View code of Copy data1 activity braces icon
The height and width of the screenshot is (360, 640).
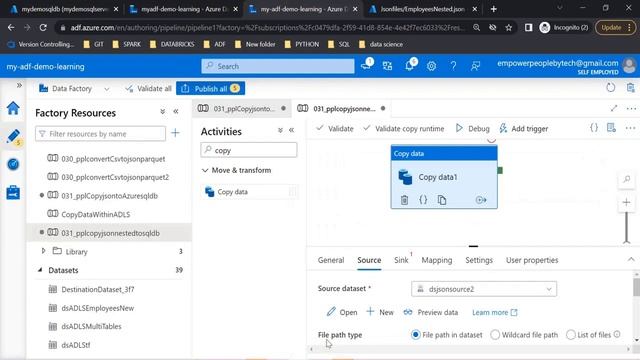(x=423, y=200)
